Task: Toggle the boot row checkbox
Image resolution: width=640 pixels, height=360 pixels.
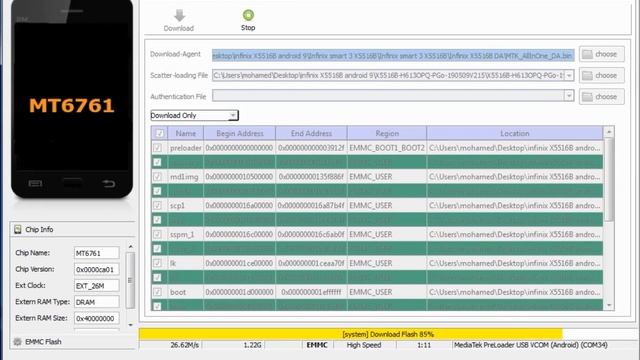Action: [157, 292]
